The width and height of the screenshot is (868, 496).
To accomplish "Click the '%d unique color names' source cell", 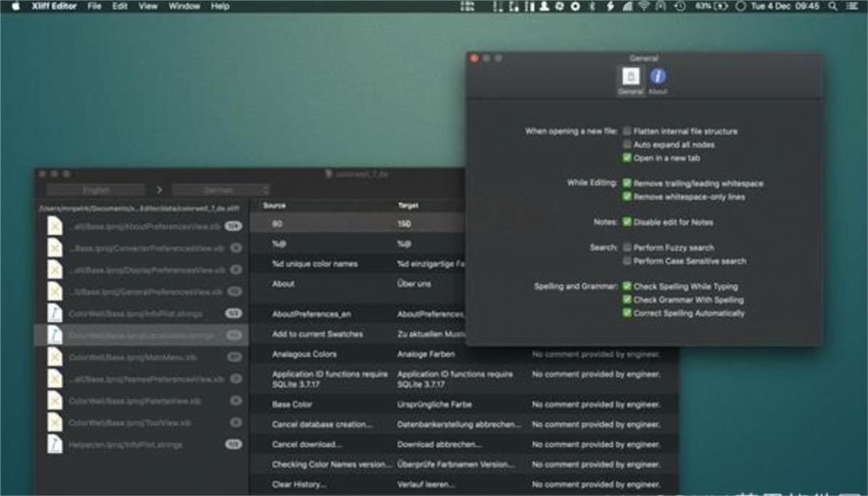I will pyautogui.click(x=315, y=263).
